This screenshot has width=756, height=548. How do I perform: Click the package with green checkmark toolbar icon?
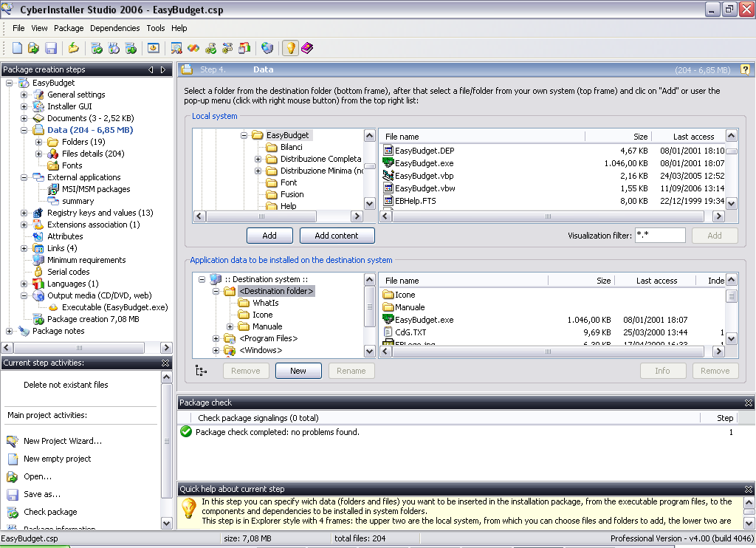tap(97, 48)
